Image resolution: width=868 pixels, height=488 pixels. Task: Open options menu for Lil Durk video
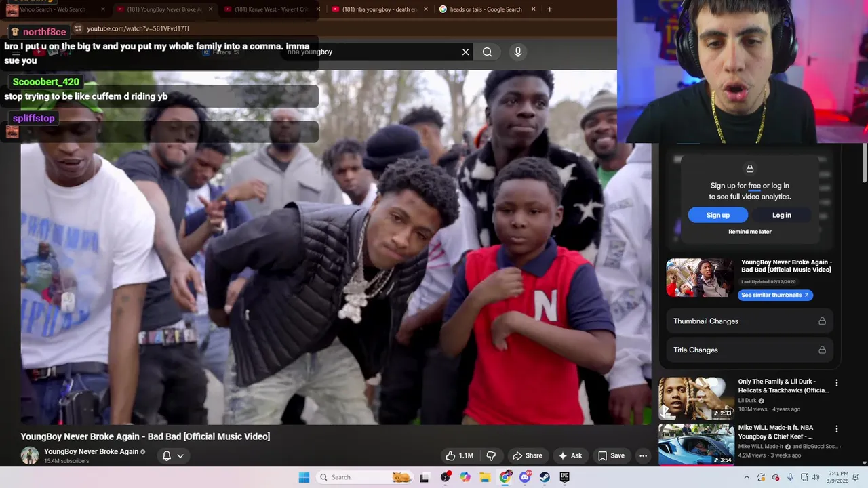[x=836, y=383]
